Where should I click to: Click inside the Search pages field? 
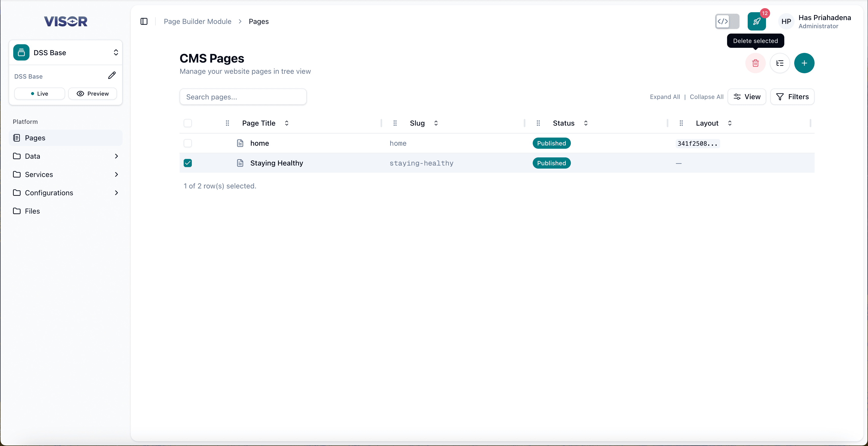pos(243,97)
